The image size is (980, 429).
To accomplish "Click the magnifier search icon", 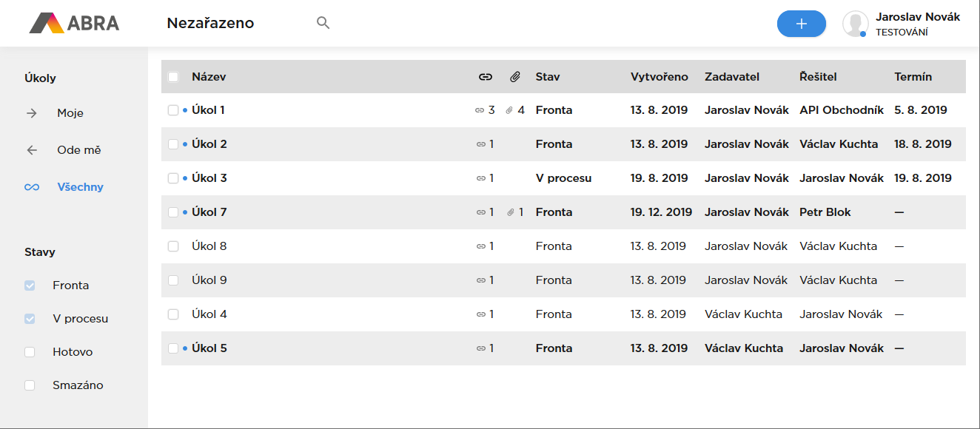I will (x=323, y=23).
